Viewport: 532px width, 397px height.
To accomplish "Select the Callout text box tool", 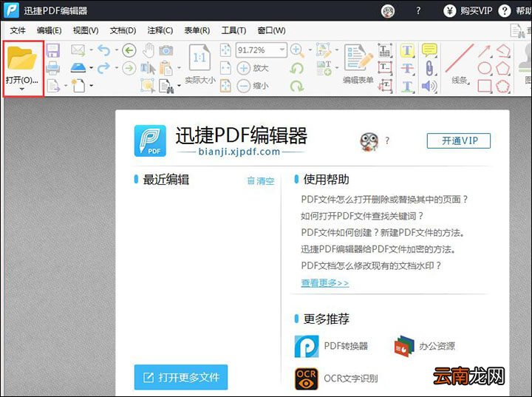I will (385, 86).
